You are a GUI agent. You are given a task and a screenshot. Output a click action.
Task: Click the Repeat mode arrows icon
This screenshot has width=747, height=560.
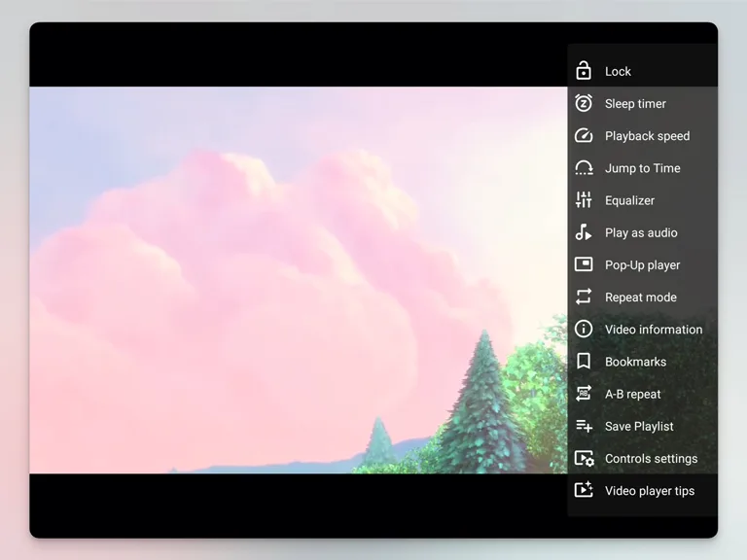point(584,297)
